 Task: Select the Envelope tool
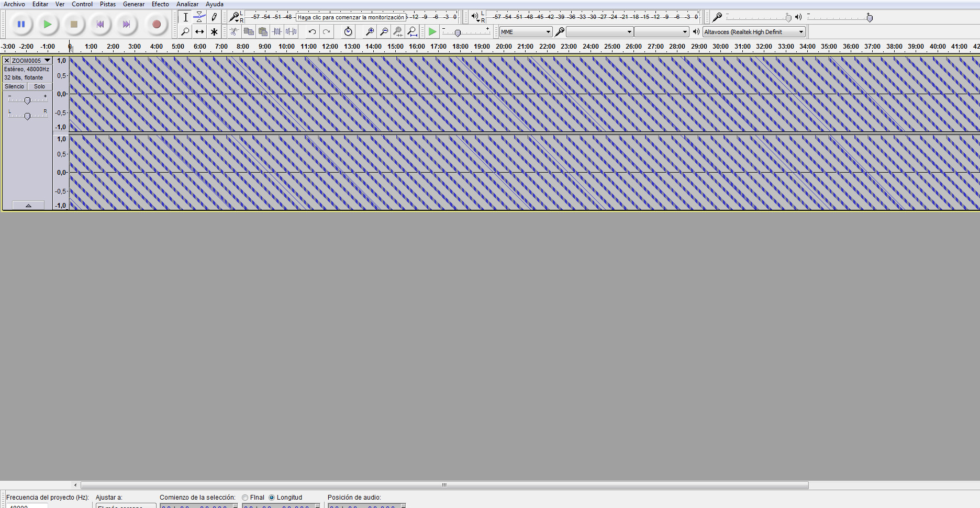click(199, 17)
